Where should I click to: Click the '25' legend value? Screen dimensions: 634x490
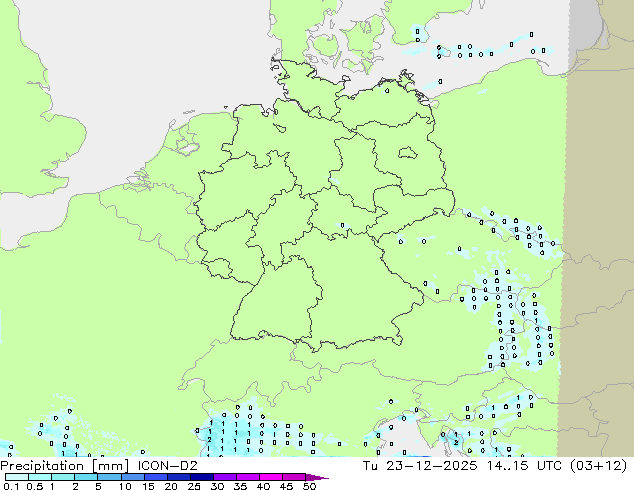tap(194, 486)
